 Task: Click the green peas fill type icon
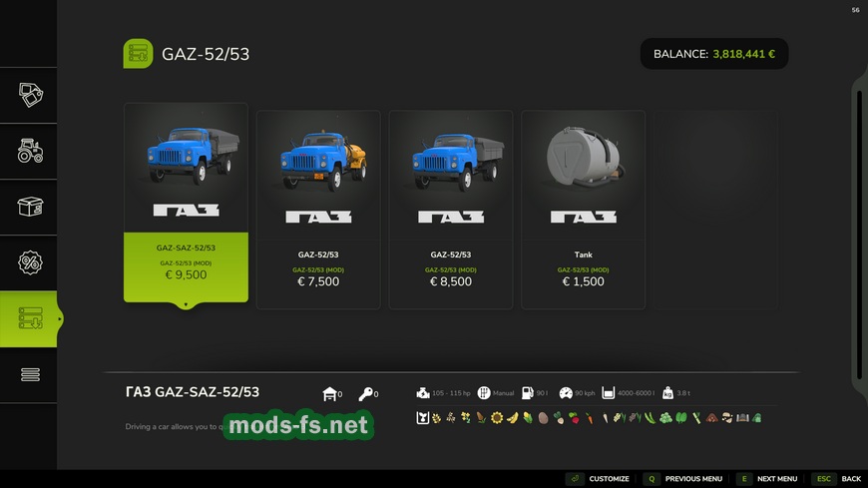point(665,418)
